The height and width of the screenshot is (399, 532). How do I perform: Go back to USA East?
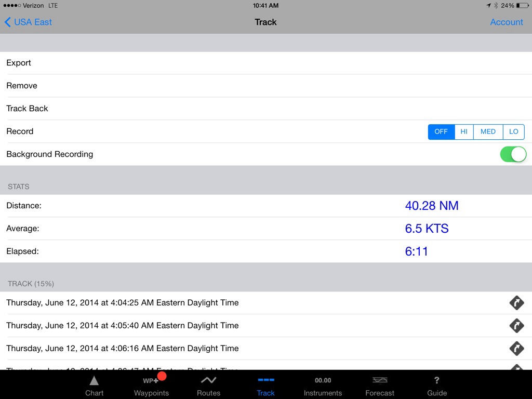[x=28, y=22]
